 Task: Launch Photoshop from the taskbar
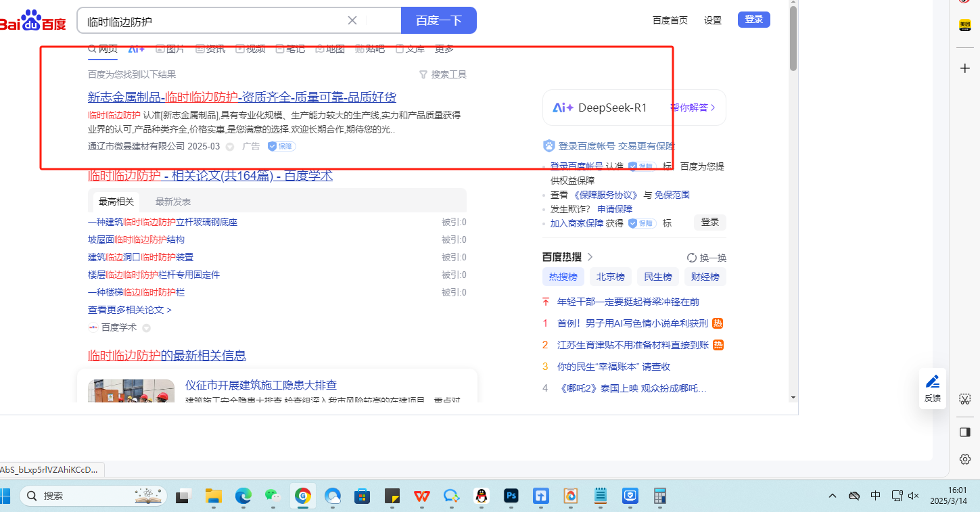(511, 496)
